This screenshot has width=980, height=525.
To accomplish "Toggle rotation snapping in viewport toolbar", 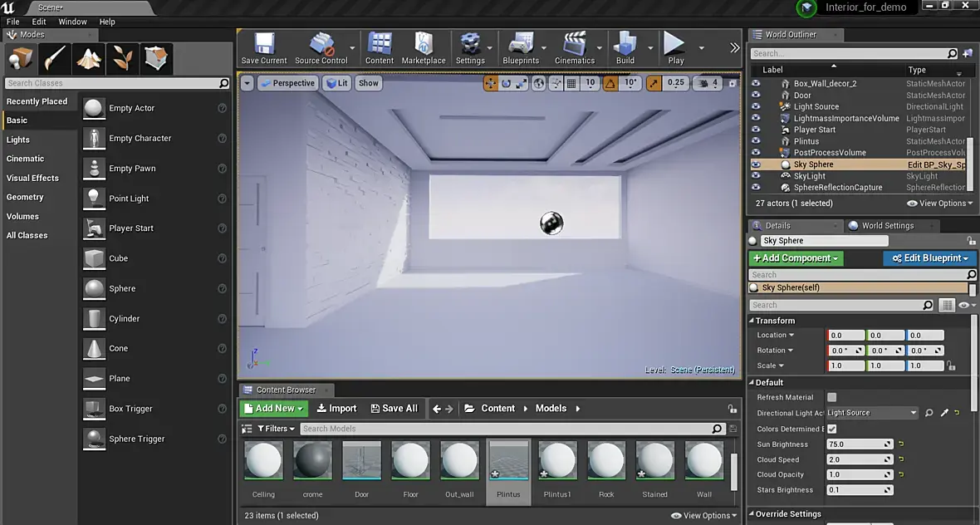I will [x=610, y=83].
